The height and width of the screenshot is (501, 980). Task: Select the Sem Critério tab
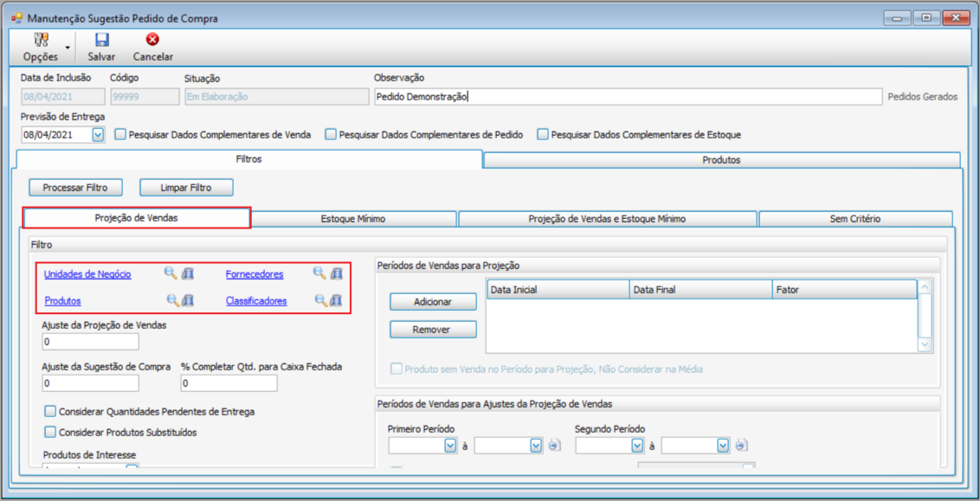tap(855, 219)
